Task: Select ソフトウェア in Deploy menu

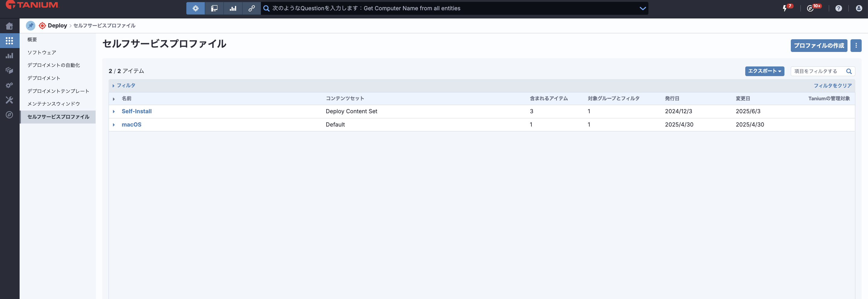Action: click(x=42, y=53)
